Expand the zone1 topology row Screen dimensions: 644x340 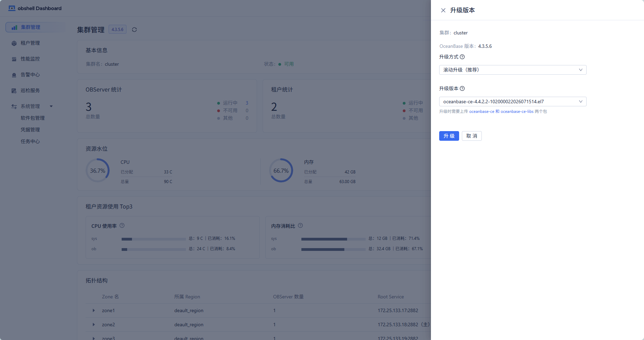(93, 310)
